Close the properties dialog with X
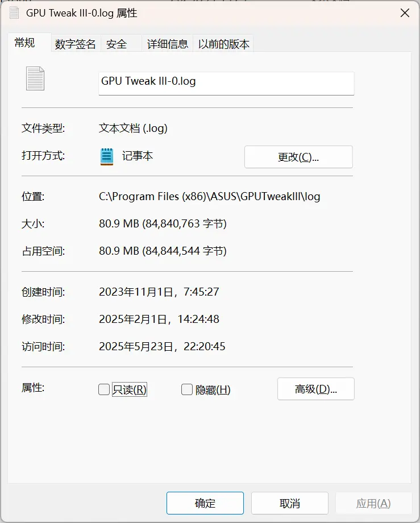The width and height of the screenshot is (420, 523). point(405,13)
